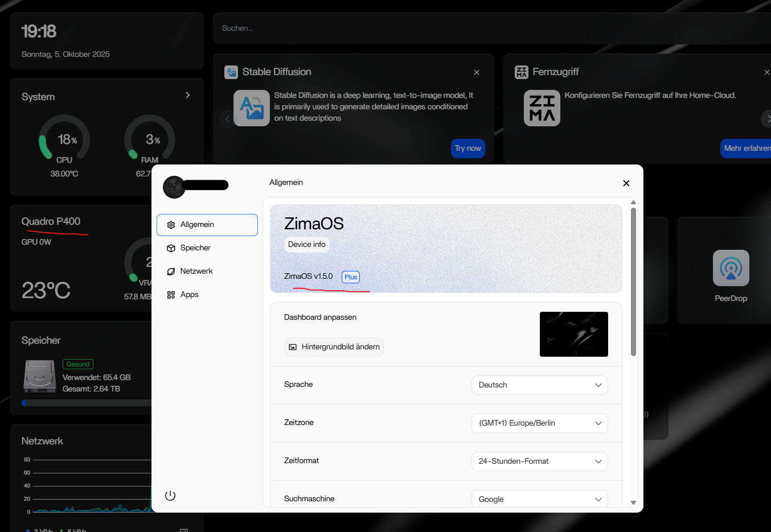The height and width of the screenshot is (532, 771).
Task: Click the ZimaOS v1.5.0 version text
Action: 308,277
